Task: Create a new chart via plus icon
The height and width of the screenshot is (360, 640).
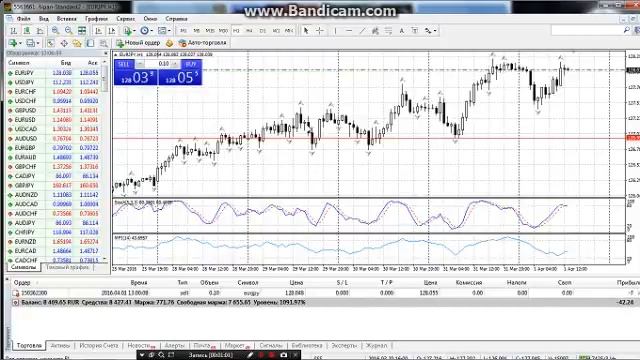Action: click(13, 43)
